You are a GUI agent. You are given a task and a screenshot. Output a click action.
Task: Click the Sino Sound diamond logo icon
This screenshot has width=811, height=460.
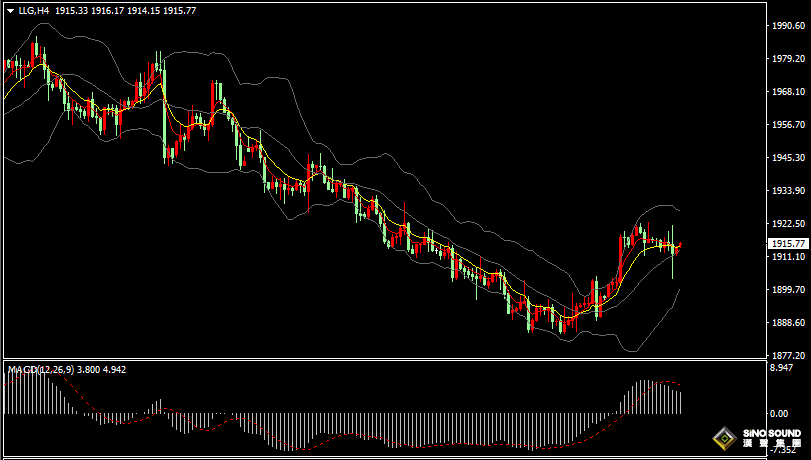[x=722, y=438]
